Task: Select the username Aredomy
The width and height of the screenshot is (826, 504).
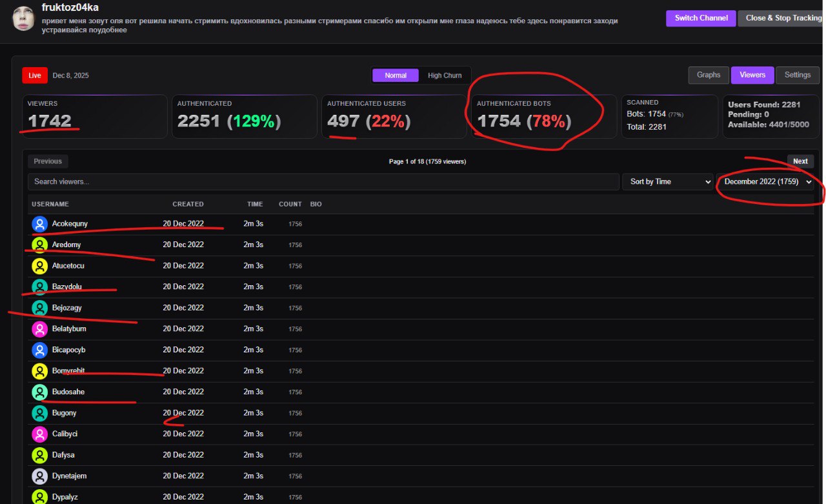Action: (66, 245)
